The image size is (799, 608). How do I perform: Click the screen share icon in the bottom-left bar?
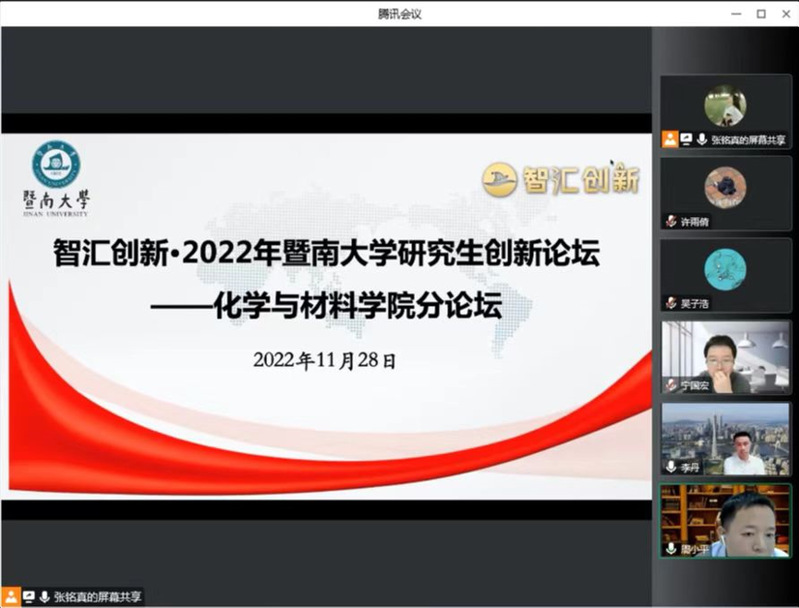click(28, 596)
